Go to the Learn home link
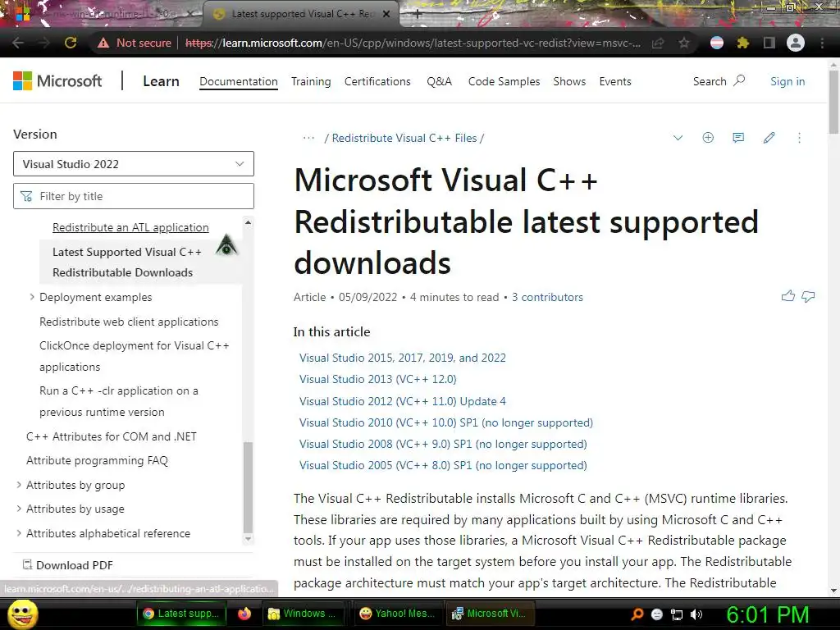Viewport: 840px width, 630px height. tap(161, 81)
